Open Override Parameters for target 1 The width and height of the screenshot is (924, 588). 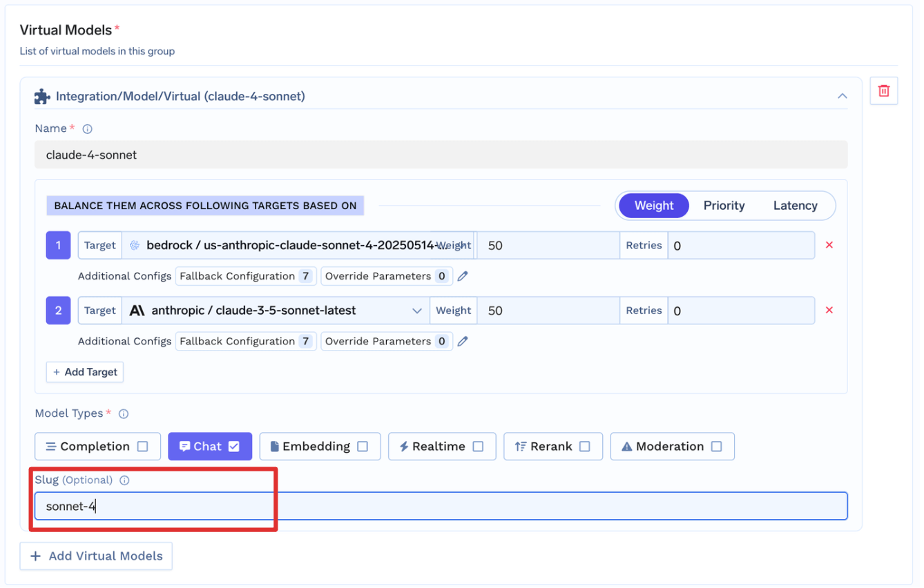click(x=387, y=276)
